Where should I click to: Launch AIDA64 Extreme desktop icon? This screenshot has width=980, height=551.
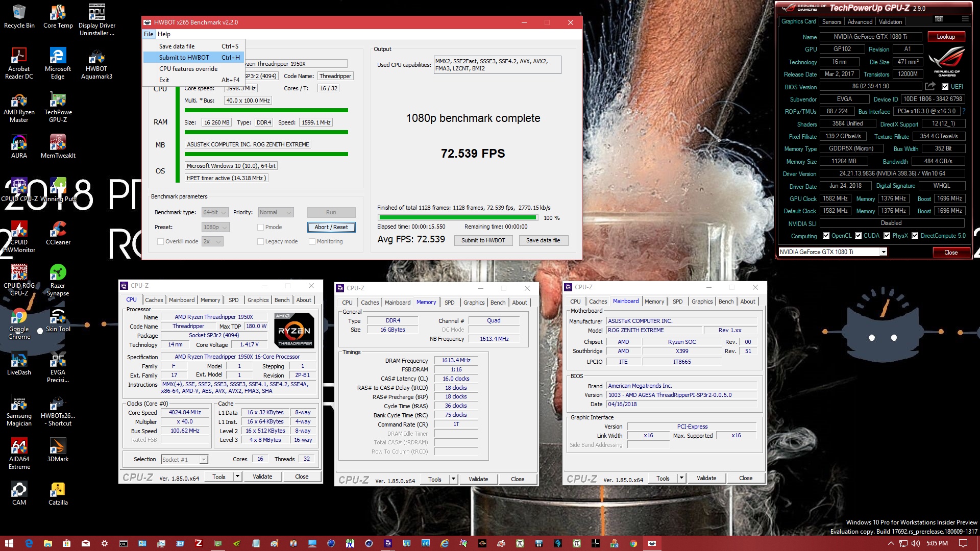(19, 454)
